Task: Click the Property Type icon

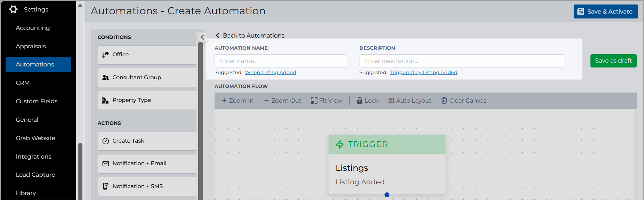Action: [105, 100]
